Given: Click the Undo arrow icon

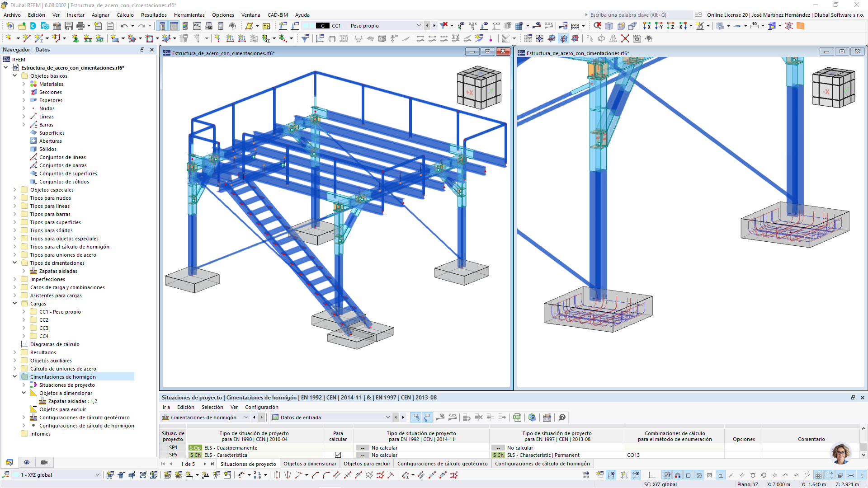Looking at the screenshot, I should tap(124, 26).
